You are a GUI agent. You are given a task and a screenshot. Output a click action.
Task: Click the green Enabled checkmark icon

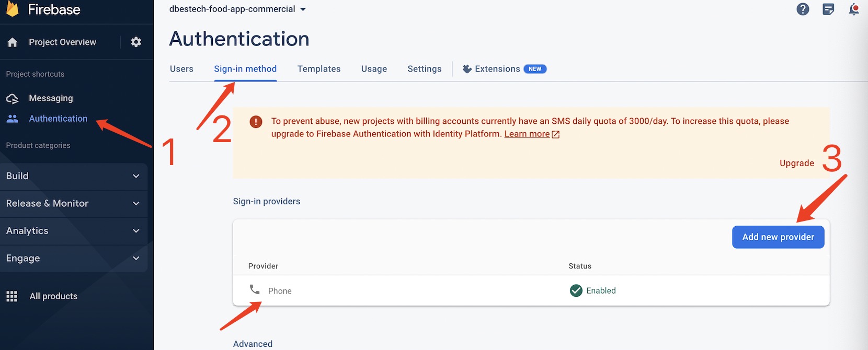click(x=576, y=290)
